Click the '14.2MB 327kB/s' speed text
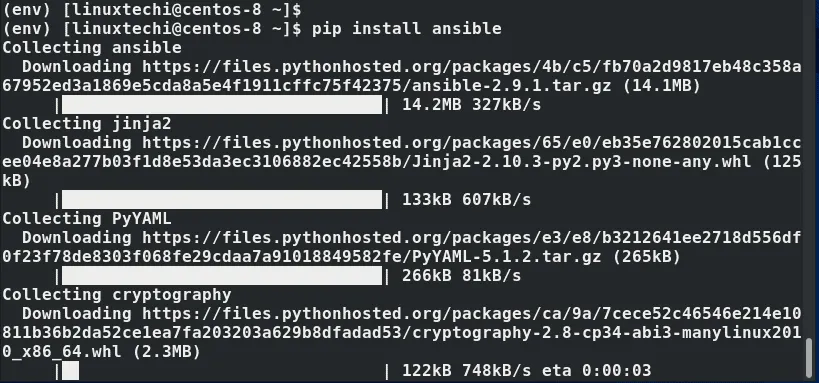Screen dimensions: 819x383 coord(472,105)
